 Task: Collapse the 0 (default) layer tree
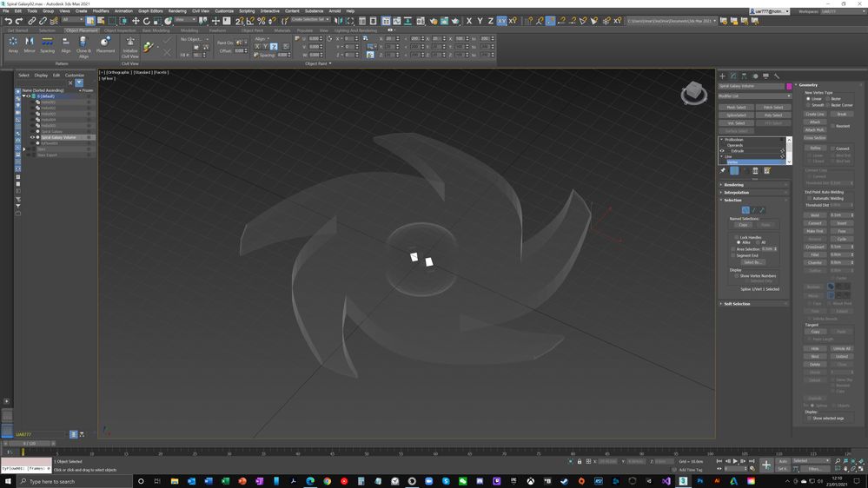24,96
